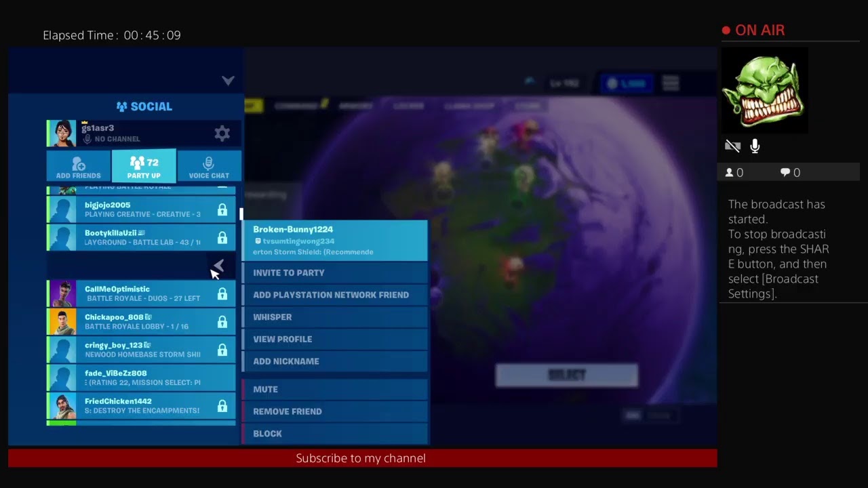Screen dimensions: 868x488
Task: Select Whisper in friend menu
Action: tap(335, 317)
